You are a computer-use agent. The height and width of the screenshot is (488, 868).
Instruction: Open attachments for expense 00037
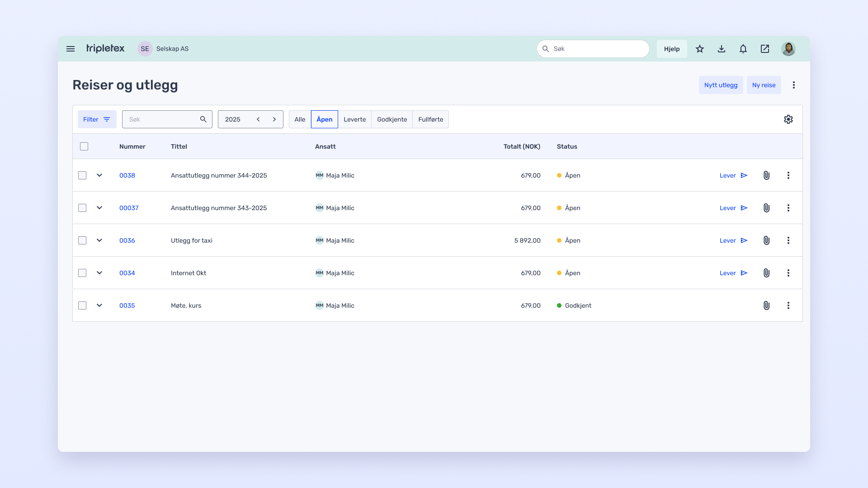tap(767, 208)
